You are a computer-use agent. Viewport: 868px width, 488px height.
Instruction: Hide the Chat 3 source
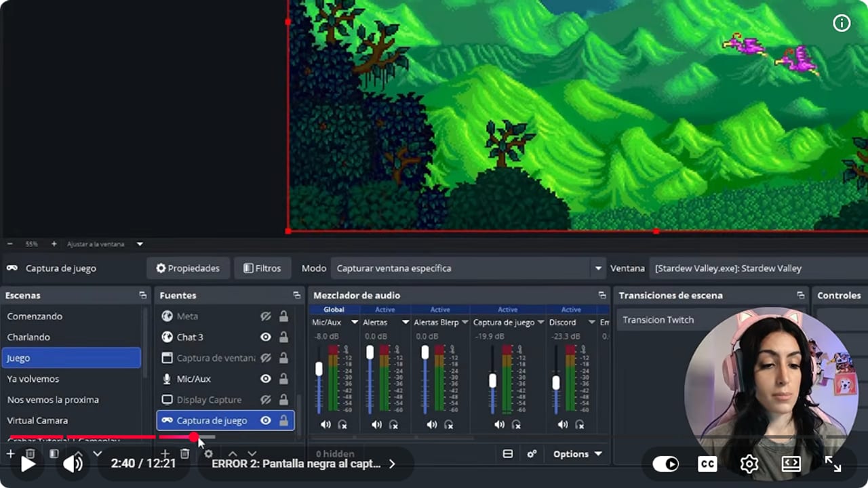[x=266, y=337]
